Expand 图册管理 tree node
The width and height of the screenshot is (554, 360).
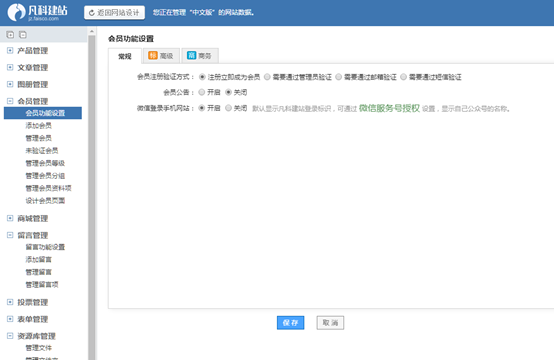coord(10,84)
